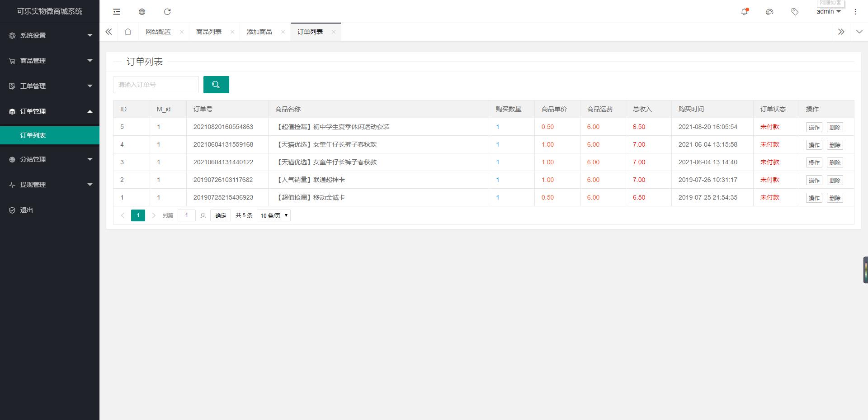Click 操作 for order 20210604131440122
868x420 pixels.
point(814,162)
